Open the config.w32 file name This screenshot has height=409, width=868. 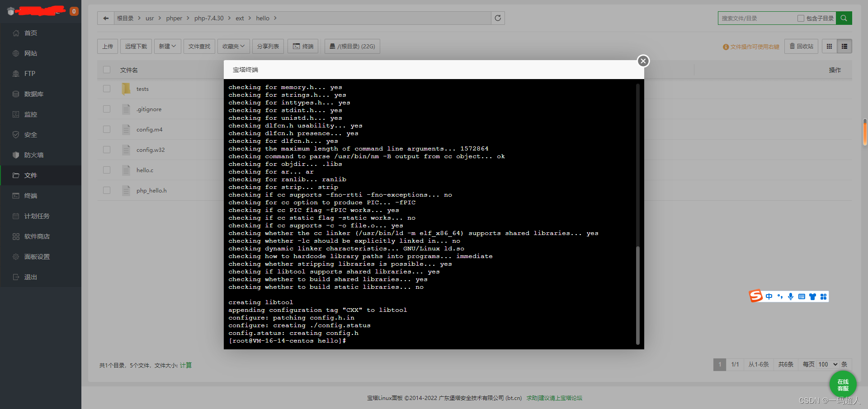click(x=151, y=150)
